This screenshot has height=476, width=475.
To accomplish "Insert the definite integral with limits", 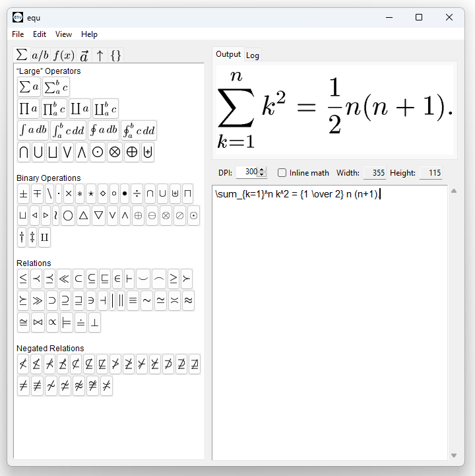I will coord(68,130).
